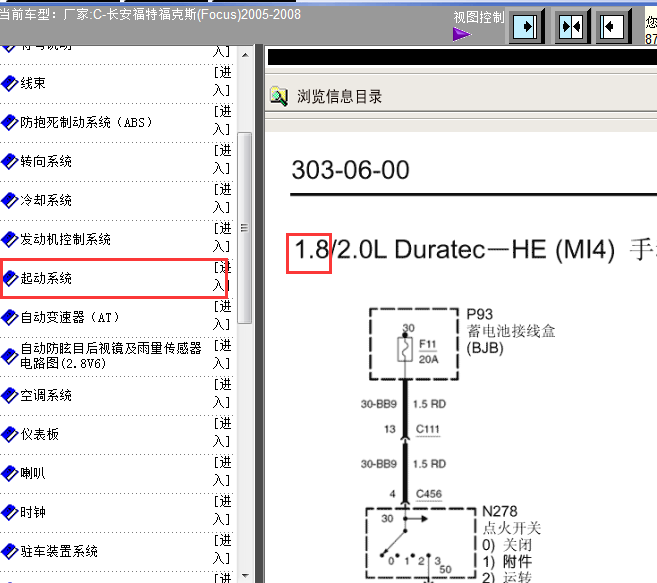Click [进入] link for 空调系统
Image resolution: width=657 pixels, height=583 pixels.
click(x=222, y=393)
